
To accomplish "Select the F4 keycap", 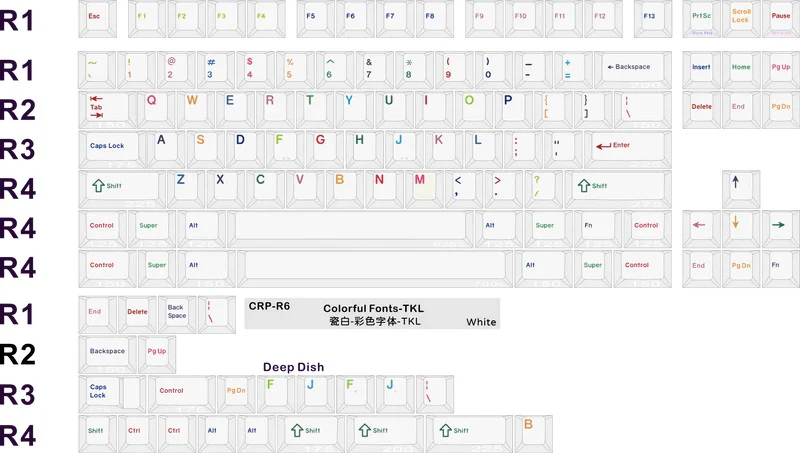I will point(266,18).
